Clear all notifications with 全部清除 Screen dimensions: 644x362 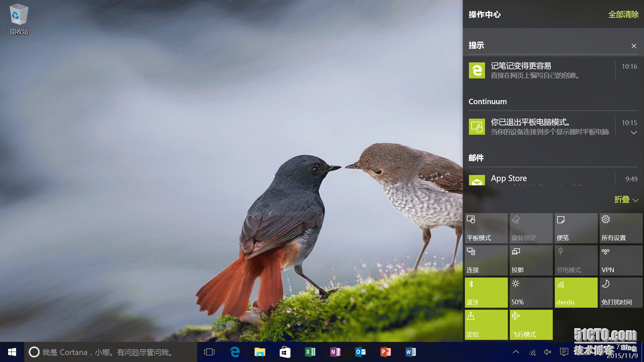(623, 15)
